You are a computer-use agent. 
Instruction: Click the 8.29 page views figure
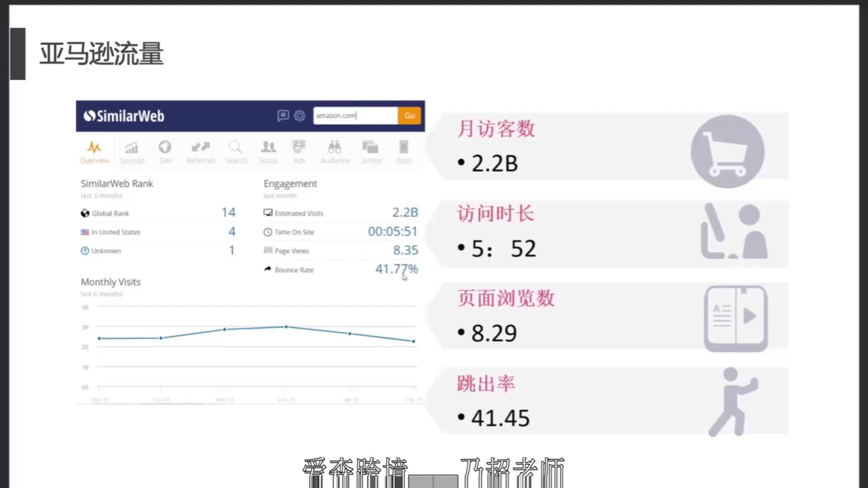point(494,333)
